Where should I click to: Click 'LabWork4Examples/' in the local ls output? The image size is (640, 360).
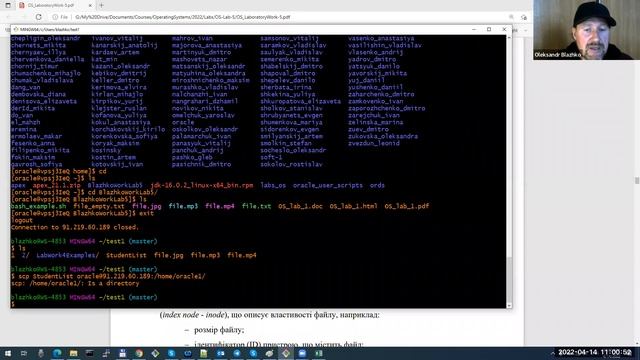[68, 256]
